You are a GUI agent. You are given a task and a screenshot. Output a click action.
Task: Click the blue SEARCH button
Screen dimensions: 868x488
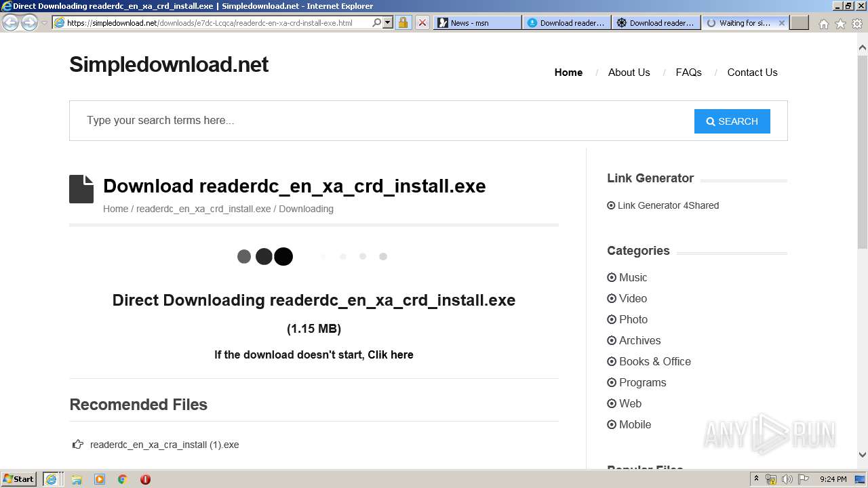point(732,121)
